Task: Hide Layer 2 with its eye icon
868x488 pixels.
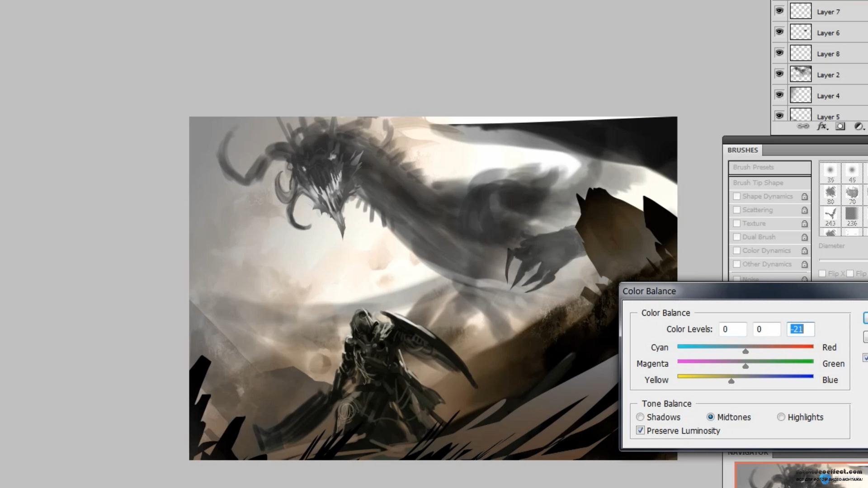Action: pos(779,74)
